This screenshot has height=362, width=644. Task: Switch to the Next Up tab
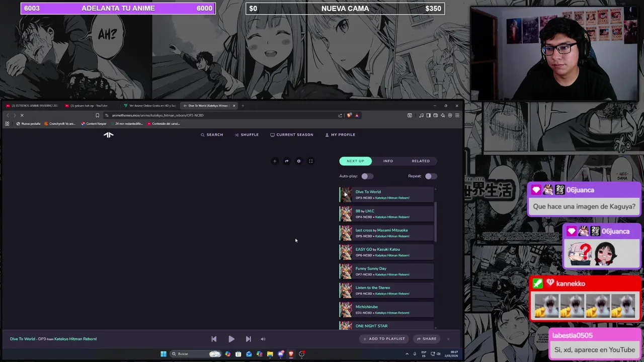(355, 161)
